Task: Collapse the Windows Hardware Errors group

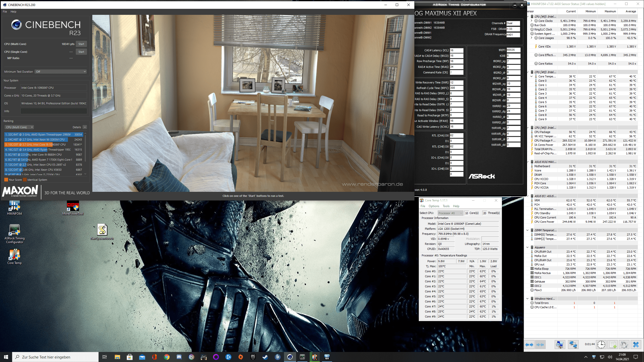Action: pos(528,299)
